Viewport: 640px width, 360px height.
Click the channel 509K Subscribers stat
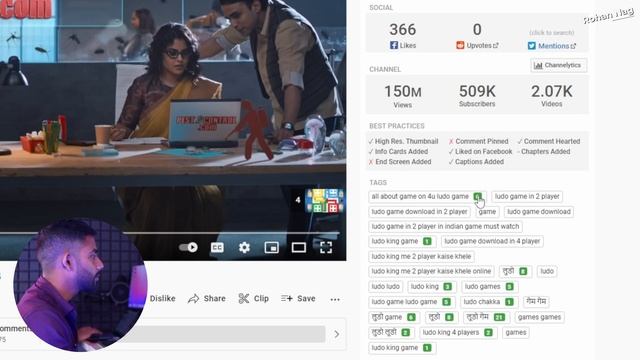(x=477, y=96)
